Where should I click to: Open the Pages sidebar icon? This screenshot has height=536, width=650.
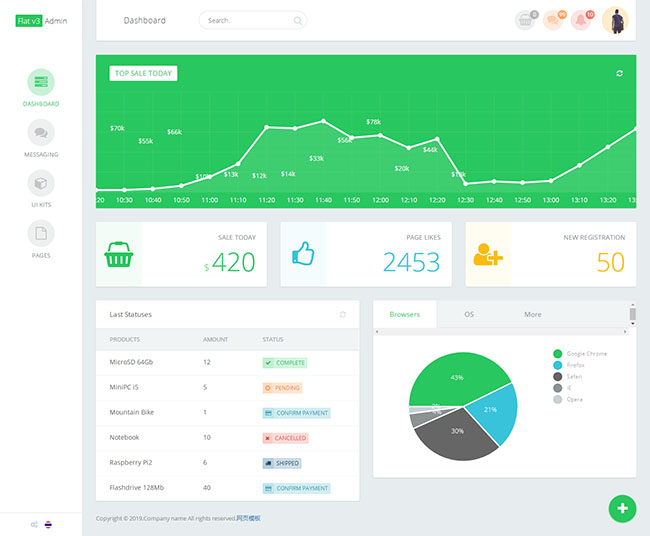(41, 234)
